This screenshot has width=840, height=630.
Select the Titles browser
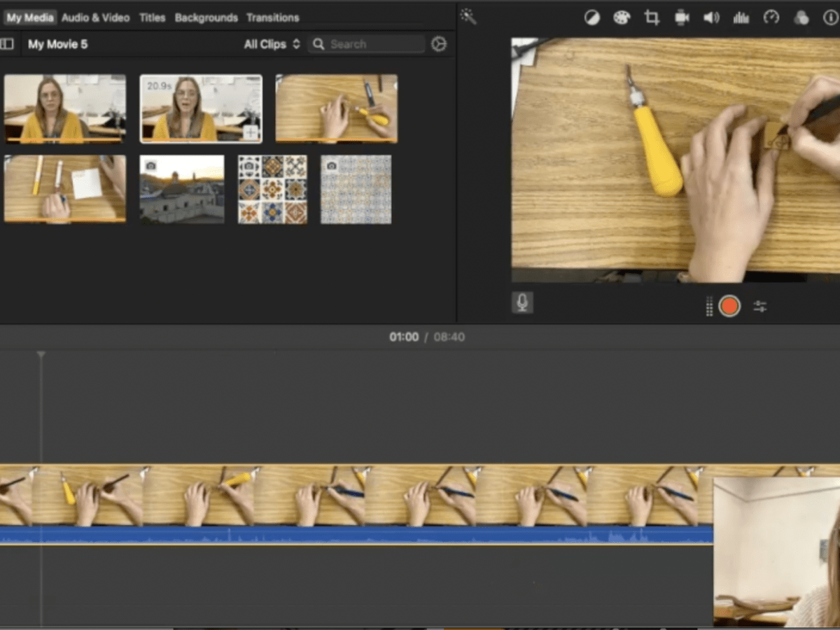[x=152, y=17]
